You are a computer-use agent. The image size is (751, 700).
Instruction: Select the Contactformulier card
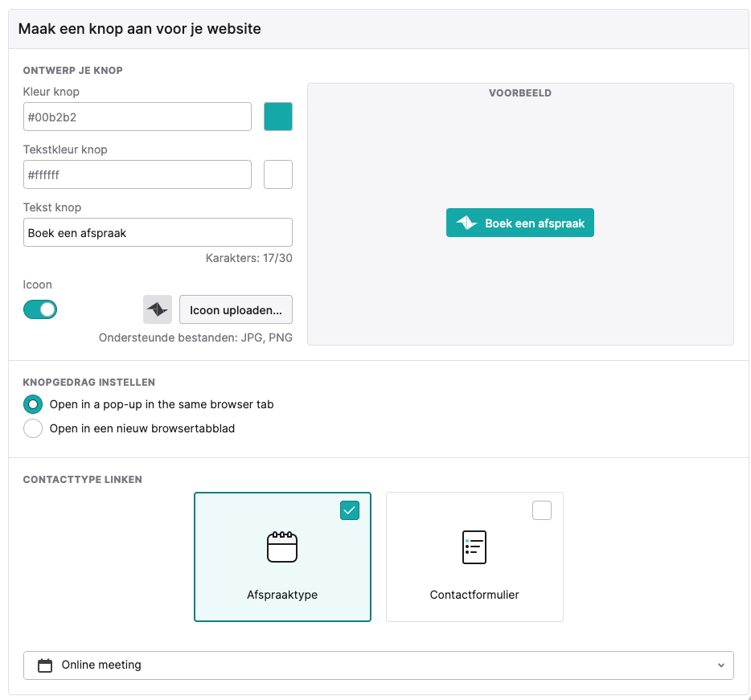[474, 557]
